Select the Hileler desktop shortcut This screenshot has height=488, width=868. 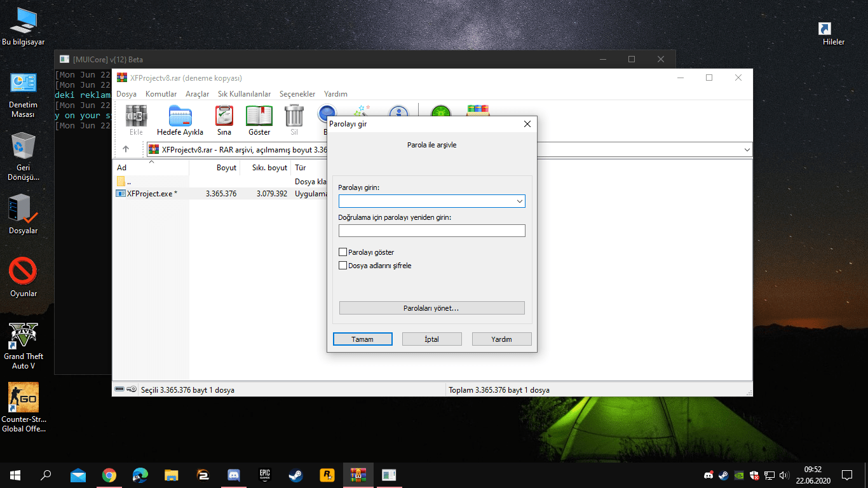pyautogui.click(x=833, y=34)
